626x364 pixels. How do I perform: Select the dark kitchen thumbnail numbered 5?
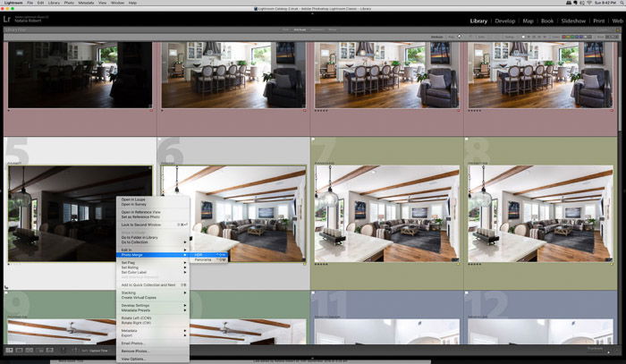click(80, 214)
